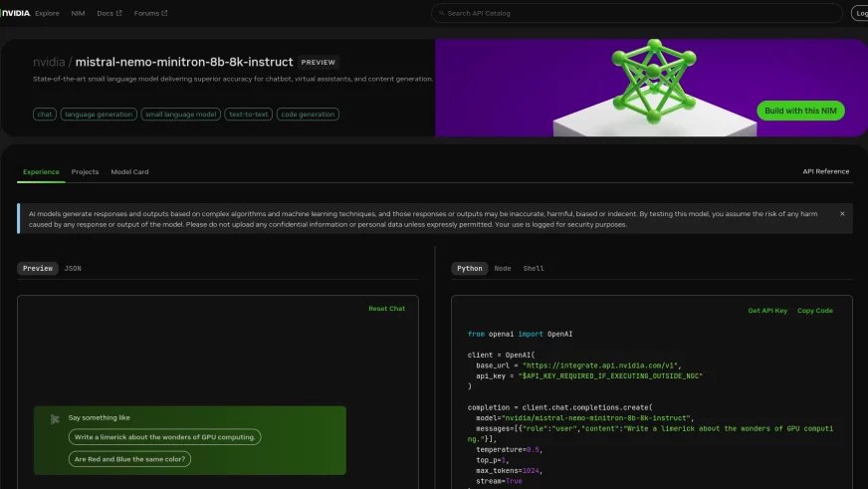868x489 pixels.
Task: Switch to the Experience tab
Action: [41, 171]
